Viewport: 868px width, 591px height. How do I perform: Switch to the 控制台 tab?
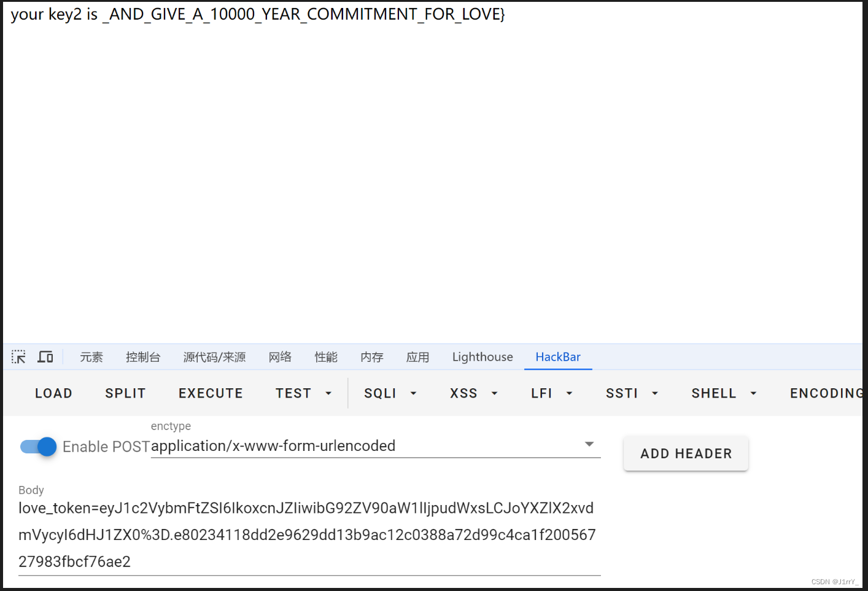click(x=143, y=357)
